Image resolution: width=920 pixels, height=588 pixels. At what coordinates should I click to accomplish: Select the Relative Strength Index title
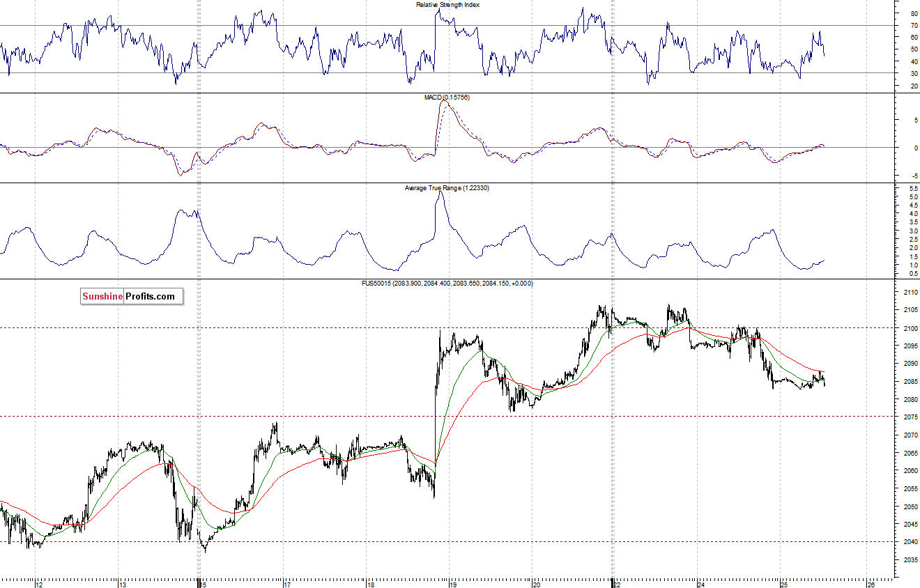coord(447,5)
